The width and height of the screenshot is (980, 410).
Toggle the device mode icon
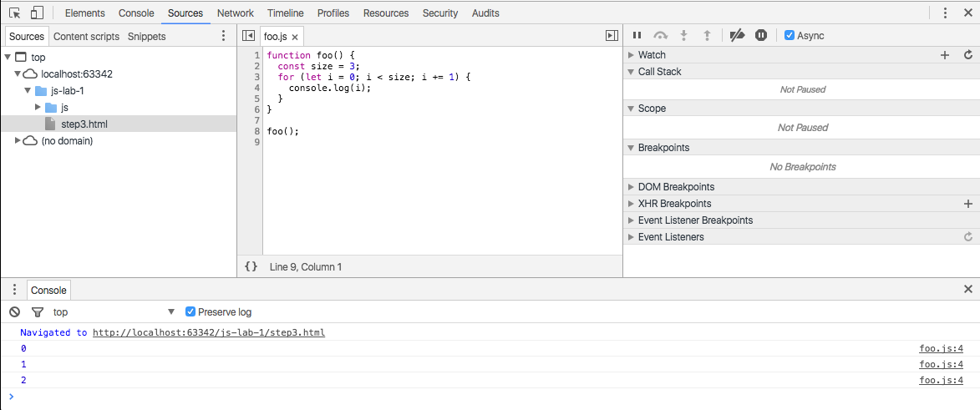tap(37, 13)
